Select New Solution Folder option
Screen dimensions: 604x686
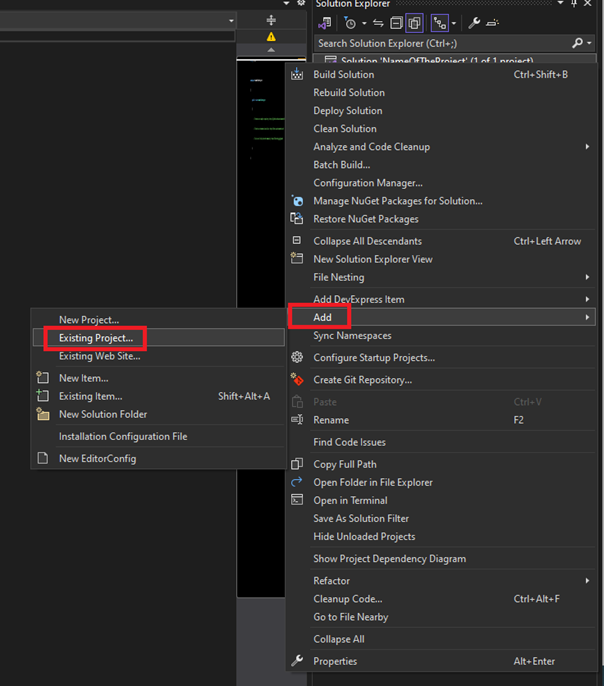point(102,414)
